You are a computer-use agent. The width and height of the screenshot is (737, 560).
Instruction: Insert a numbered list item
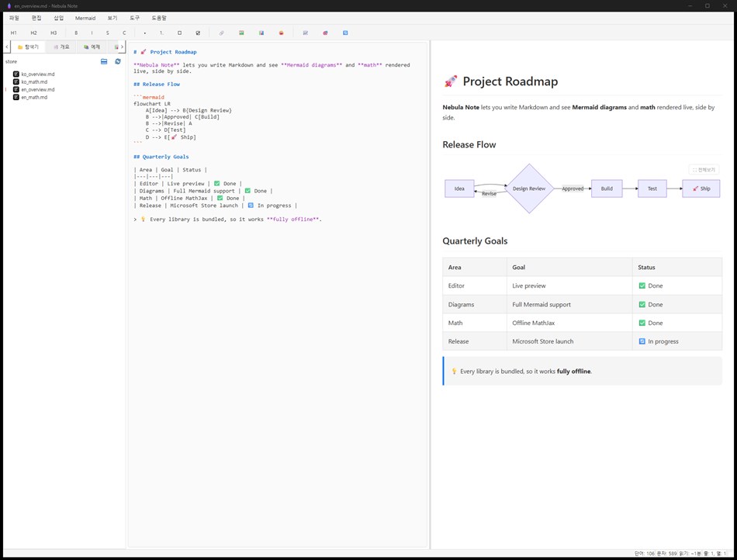coord(161,33)
